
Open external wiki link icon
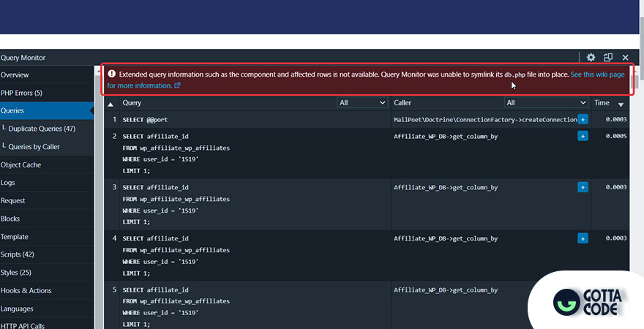click(x=177, y=86)
